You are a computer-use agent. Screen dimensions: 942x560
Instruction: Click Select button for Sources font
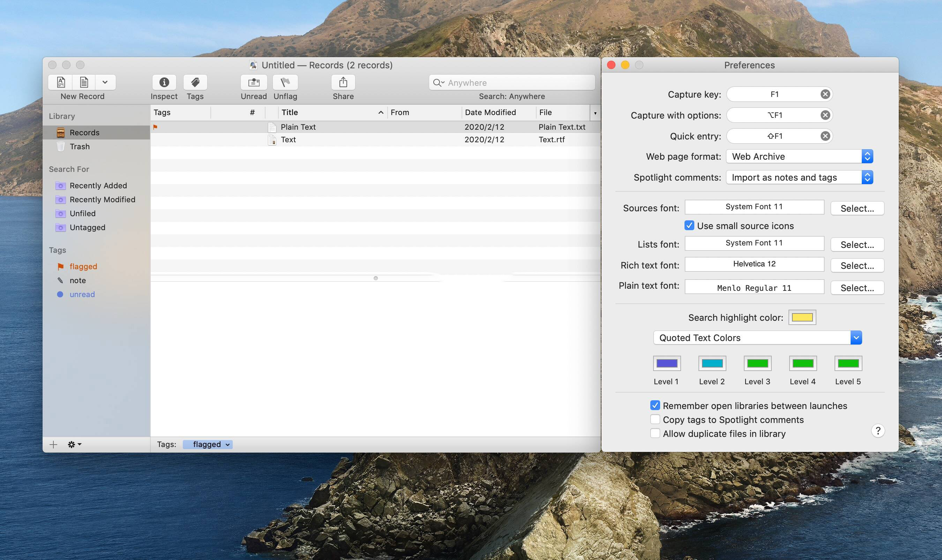tap(857, 208)
